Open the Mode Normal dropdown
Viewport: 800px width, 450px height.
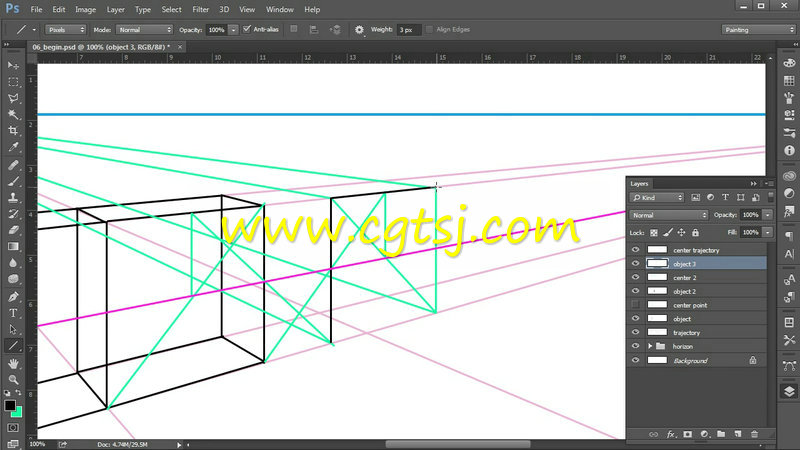tap(144, 30)
